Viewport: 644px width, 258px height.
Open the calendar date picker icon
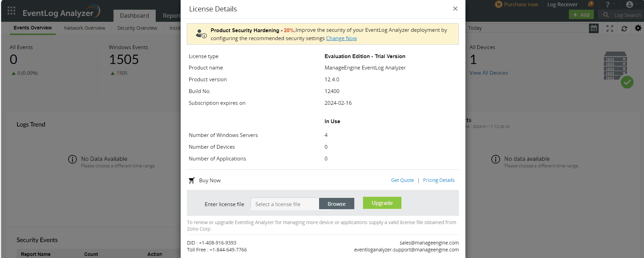[x=594, y=28]
